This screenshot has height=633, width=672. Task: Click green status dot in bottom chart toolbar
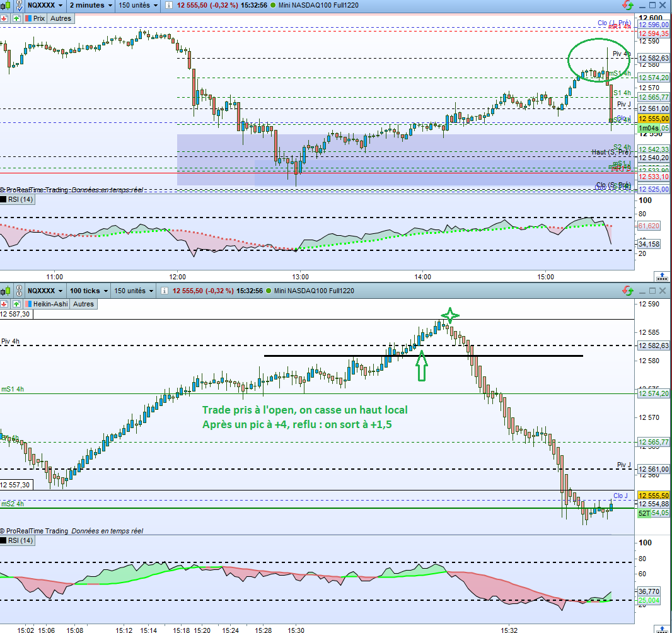point(269,291)
